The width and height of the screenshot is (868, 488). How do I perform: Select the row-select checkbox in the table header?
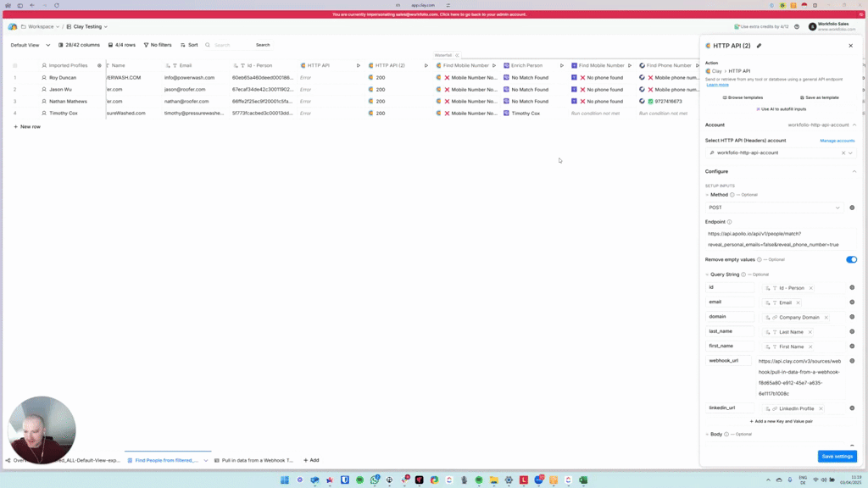tap(14, 65)
